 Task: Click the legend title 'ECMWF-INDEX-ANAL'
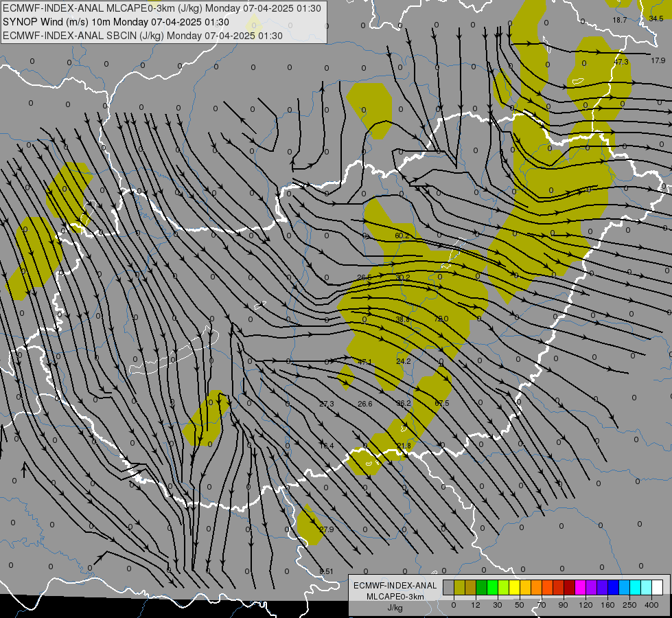(x=395, y=586)
